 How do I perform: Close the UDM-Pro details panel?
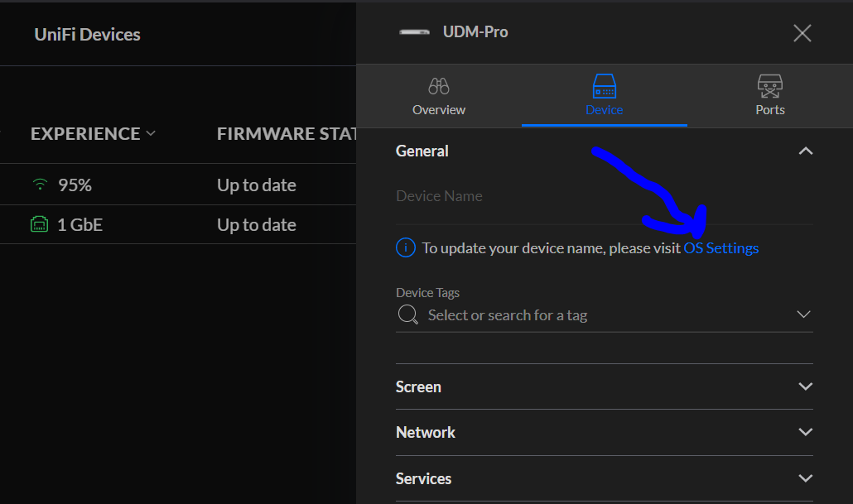802,33
